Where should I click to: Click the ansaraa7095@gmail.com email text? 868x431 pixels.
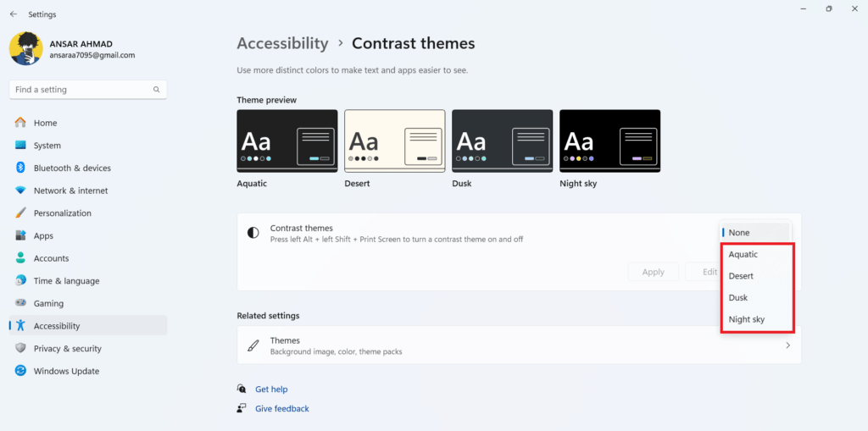[92, 55]
